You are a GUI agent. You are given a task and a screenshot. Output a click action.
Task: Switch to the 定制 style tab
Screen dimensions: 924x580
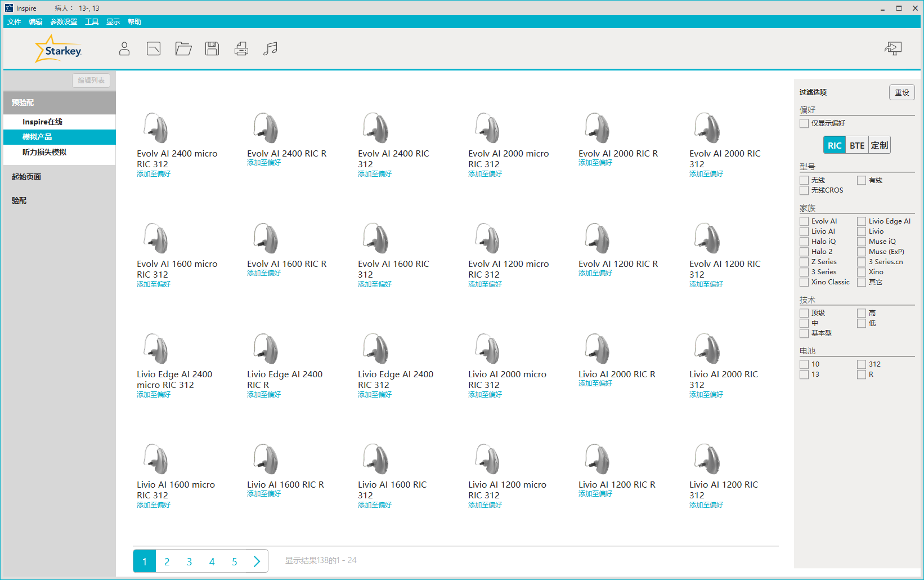(880, 145)
